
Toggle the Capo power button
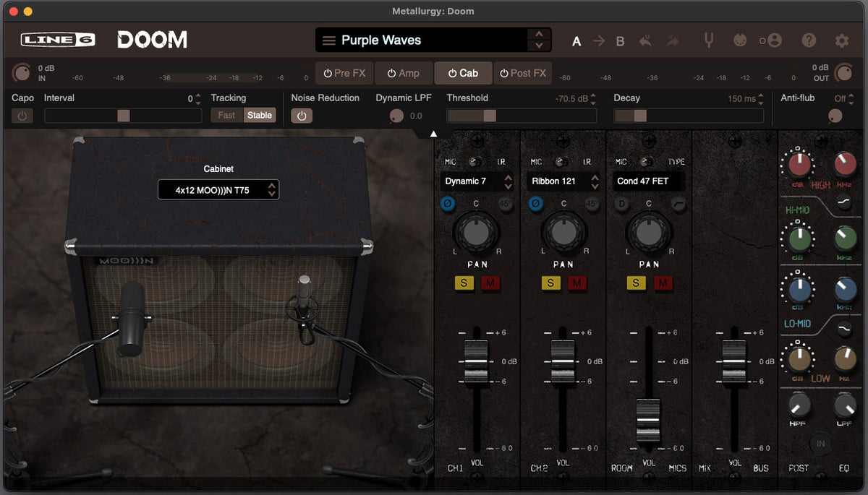(22, 116)
